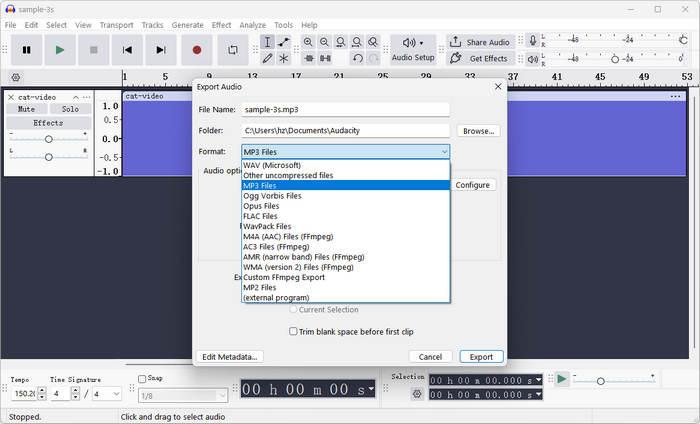
Task: Adjust playback level slider in meter toolbar
Action: [615, 59]
